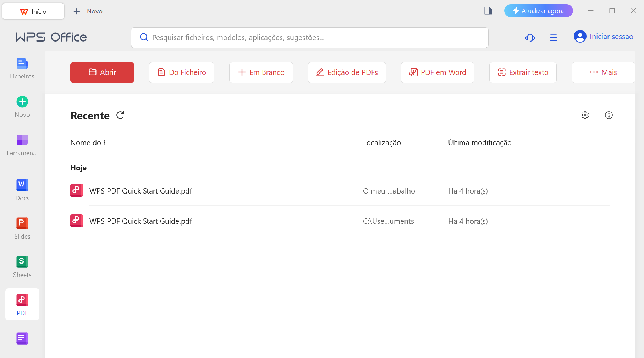The height and width of the screenshot is (358, 644).
Task: Start PDF em Word conversion
Action: pyautogui.click(x=437, y=72)
